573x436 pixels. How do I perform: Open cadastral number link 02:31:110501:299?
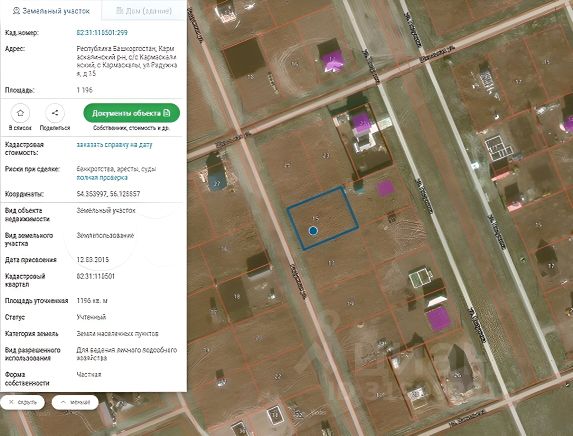[102, 33]
